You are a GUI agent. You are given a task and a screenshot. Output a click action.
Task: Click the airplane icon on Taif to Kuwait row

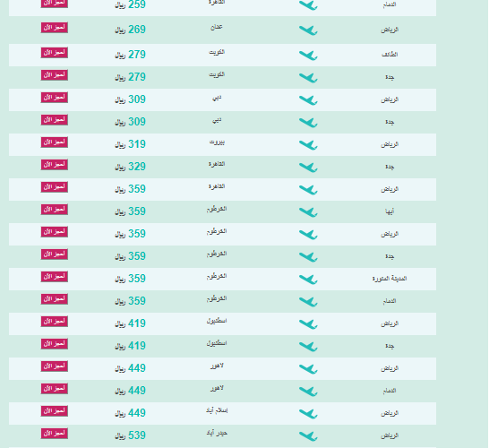click(308, 56)
